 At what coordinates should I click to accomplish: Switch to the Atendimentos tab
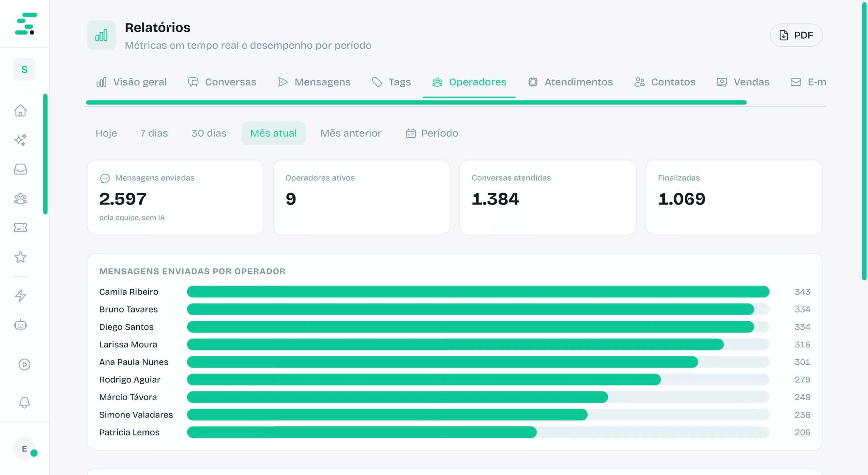570,82
